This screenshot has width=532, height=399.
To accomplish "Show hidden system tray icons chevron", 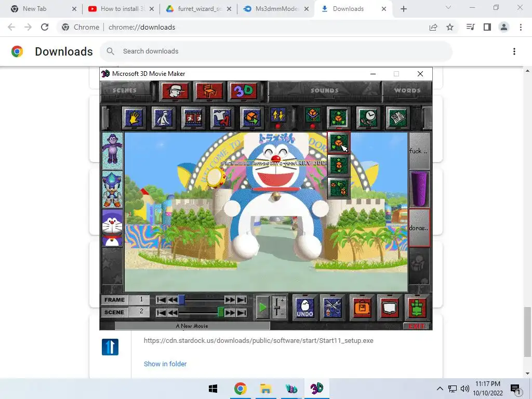I will coord(440,389).
